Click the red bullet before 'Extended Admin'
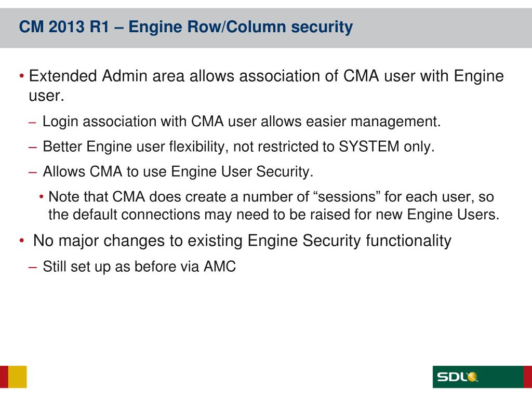This screenshot has width=532, height=399. click(22, 76)
